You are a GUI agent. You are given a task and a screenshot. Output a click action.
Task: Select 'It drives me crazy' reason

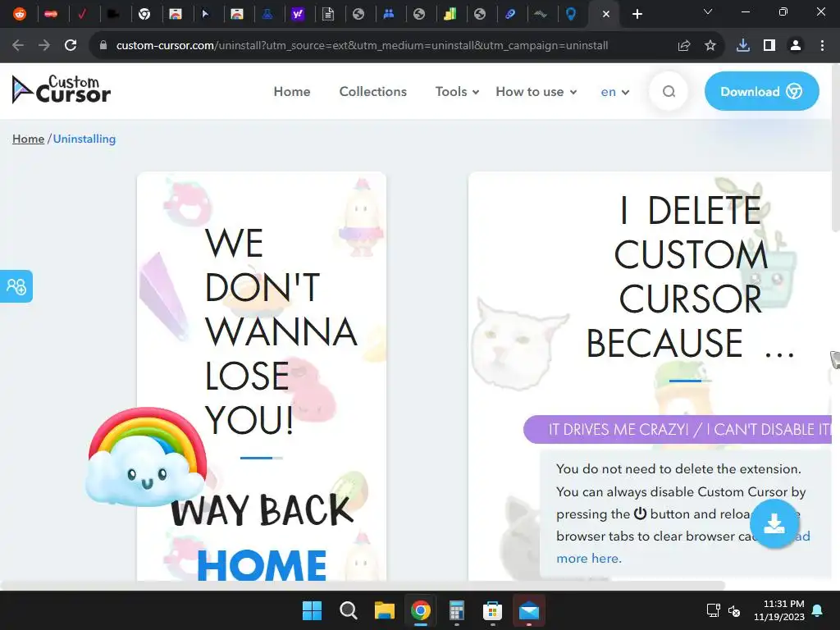pos(678,429)
